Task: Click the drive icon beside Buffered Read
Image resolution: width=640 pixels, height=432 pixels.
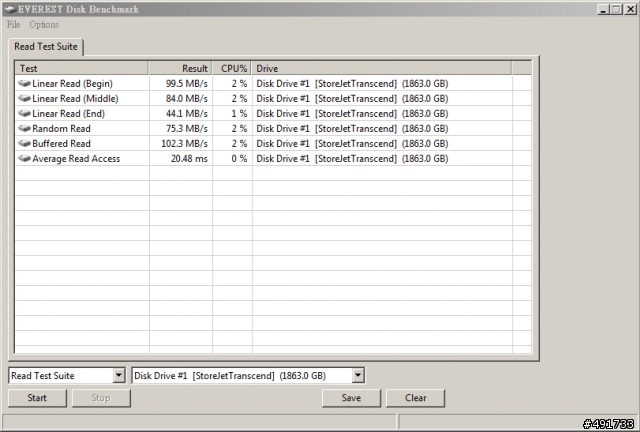Action: point(24,144)
